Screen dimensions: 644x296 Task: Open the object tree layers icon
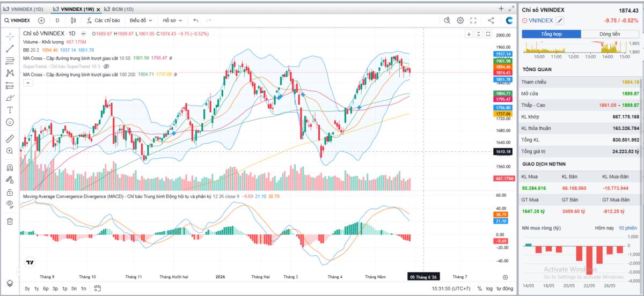10,283
